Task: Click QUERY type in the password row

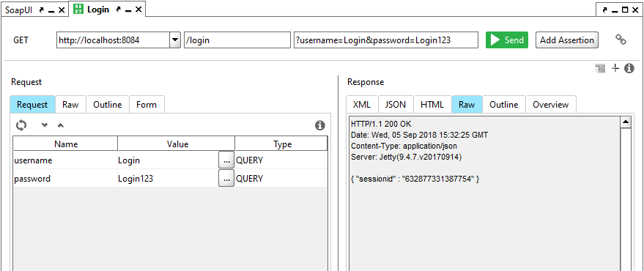Action: tap(281, 179)
